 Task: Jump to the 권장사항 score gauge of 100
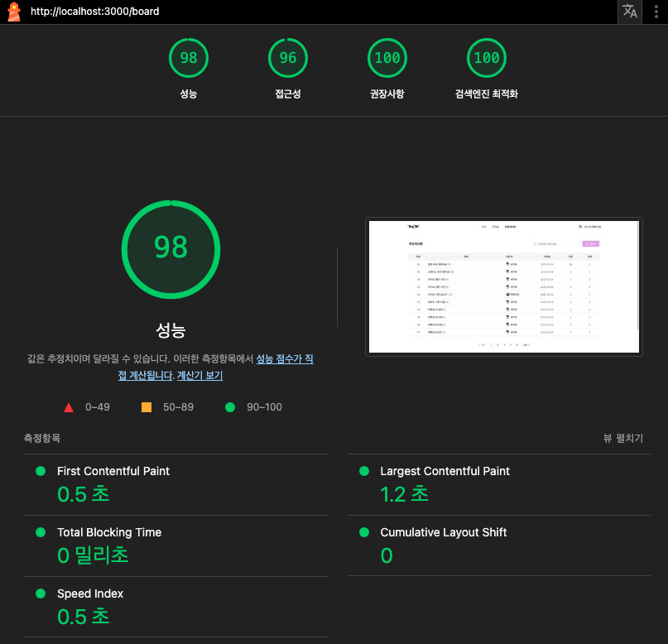pyautogui.click(x=387, y=58)
